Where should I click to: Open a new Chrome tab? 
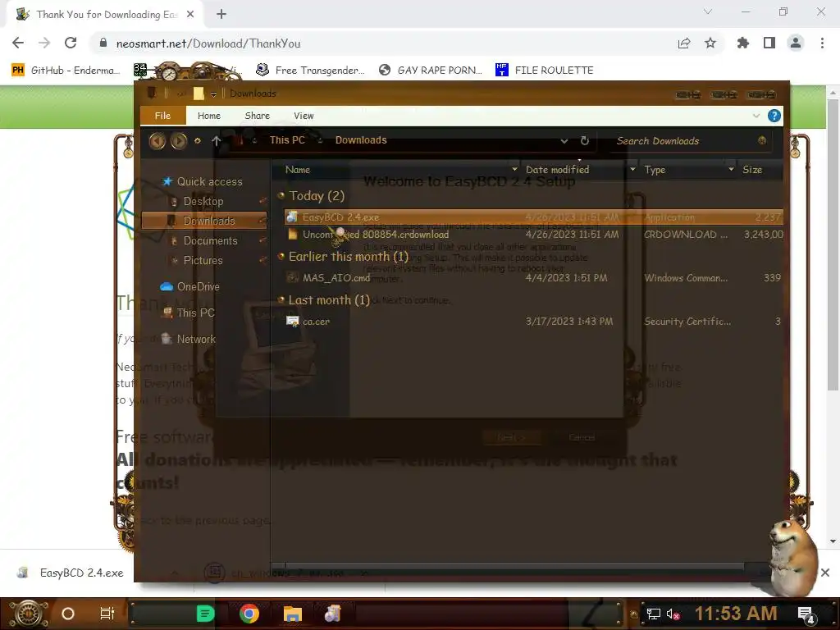coord(221,15)
